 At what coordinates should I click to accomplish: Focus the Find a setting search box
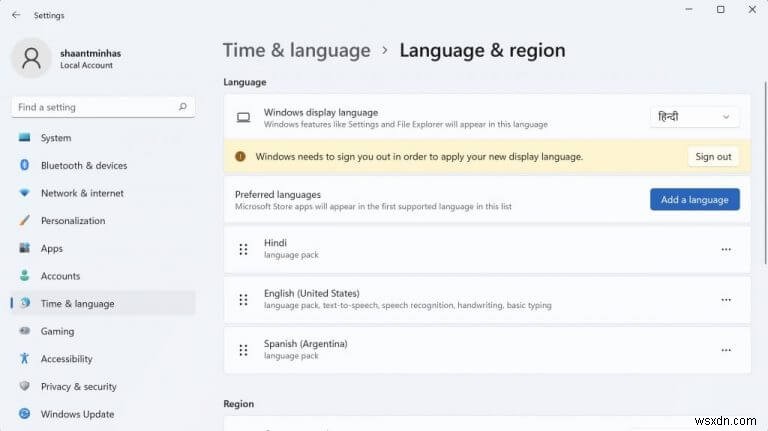tap(90, 107)
